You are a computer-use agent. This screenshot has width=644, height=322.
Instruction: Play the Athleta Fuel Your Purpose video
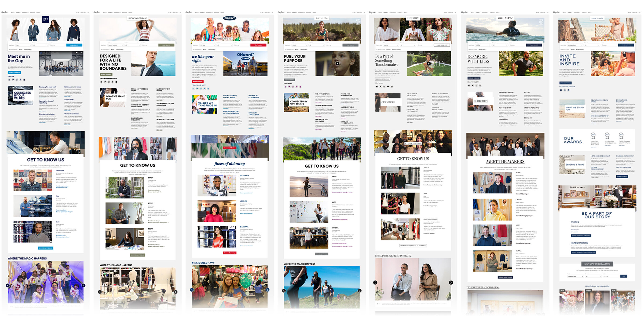[x=337, y=64]
